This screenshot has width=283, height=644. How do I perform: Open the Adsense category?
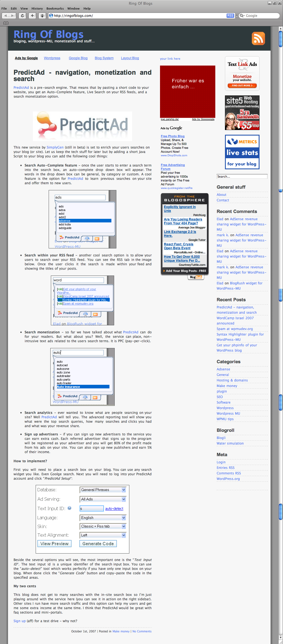pyautogui.click(x=223, y=369)
